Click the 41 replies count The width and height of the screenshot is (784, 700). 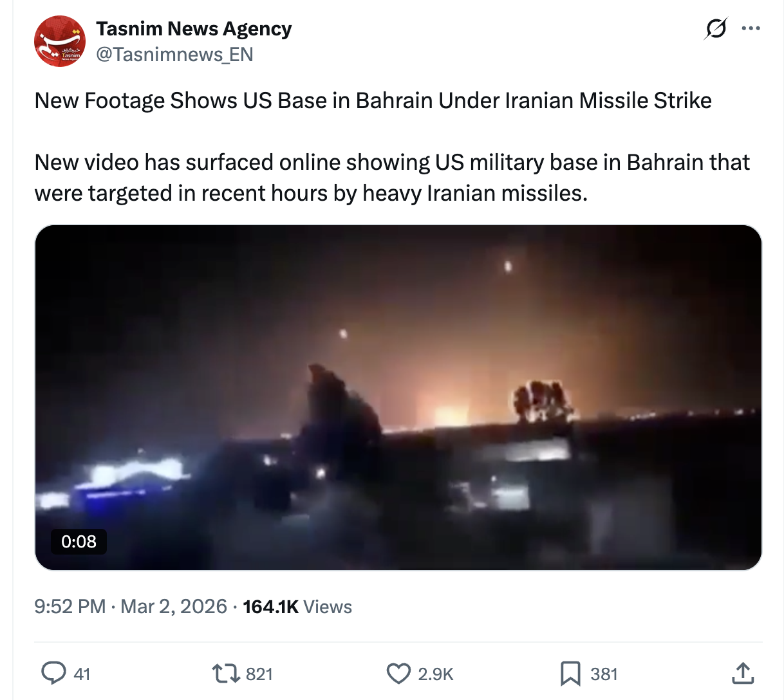82,674
